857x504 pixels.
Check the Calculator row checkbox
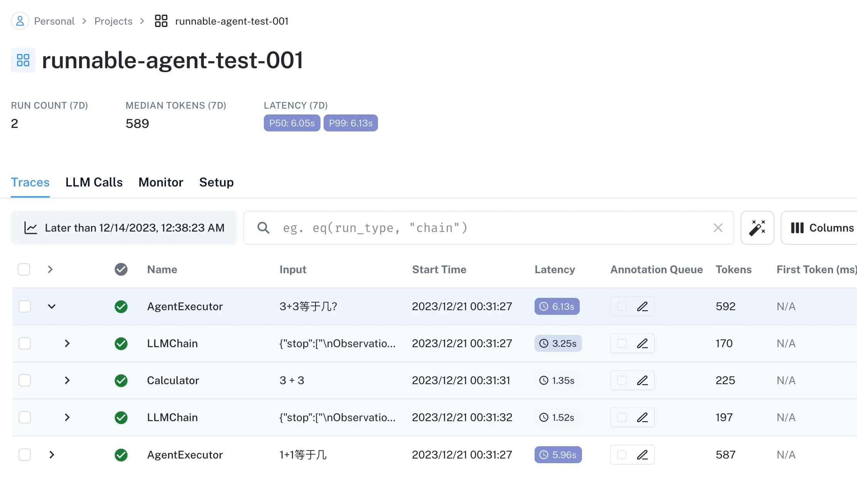tap(25, 380)
